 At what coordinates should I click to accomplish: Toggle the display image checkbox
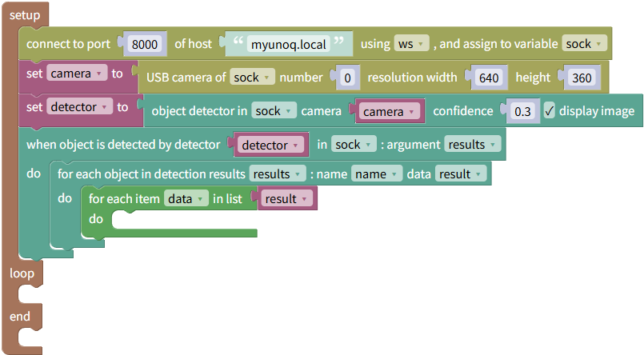549,111
